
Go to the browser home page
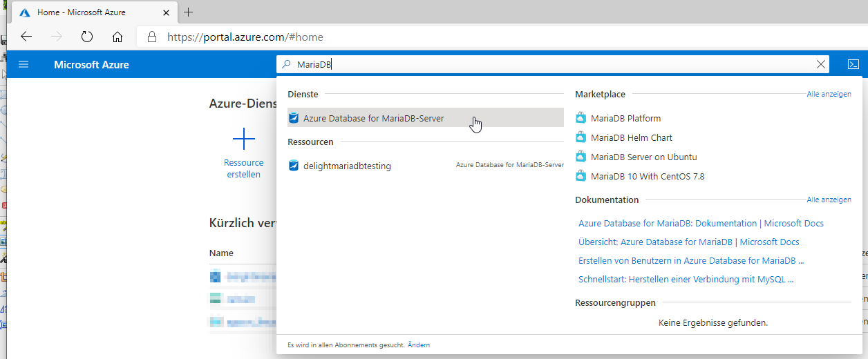tap(117, 37)
